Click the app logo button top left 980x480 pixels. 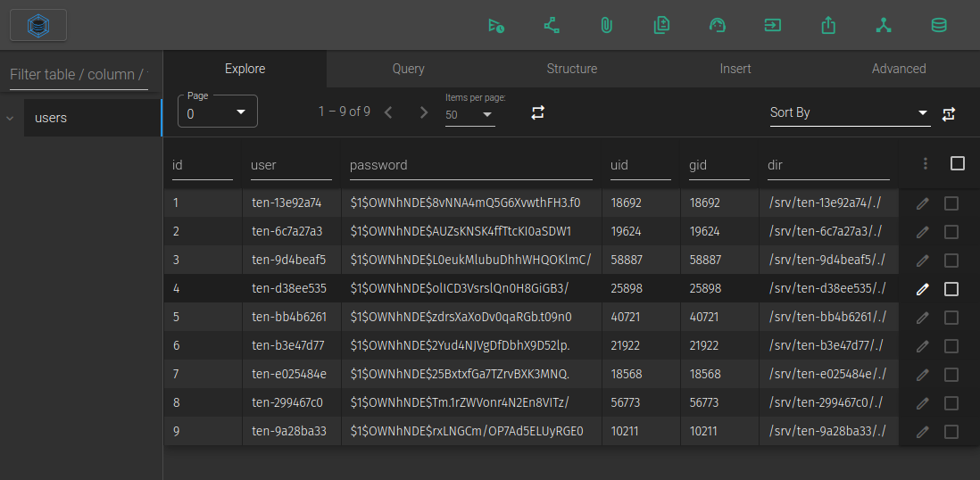click(38, 26)
